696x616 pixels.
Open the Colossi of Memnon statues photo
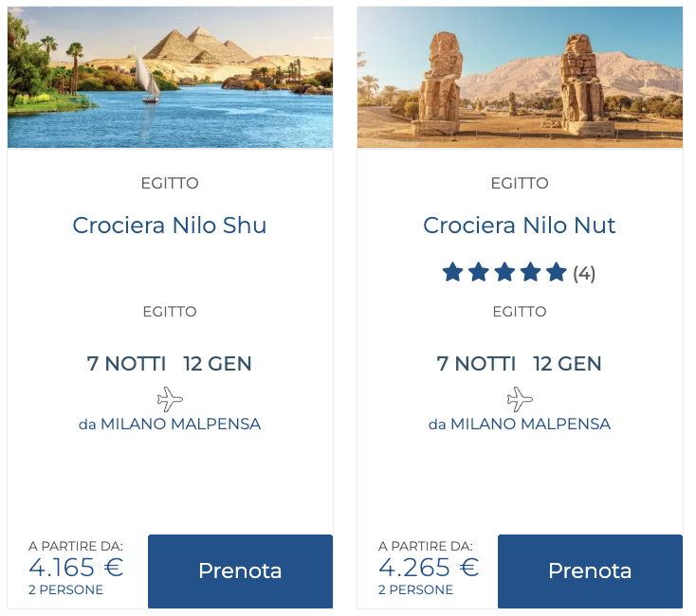[x=520, y=78]
